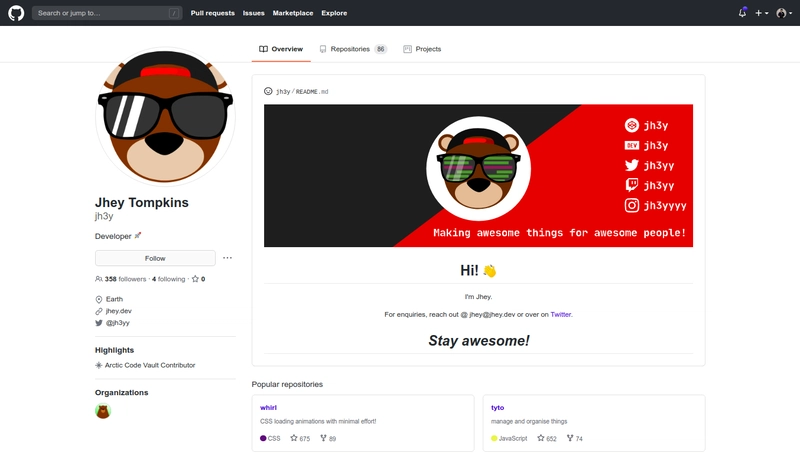Click the smiley icon beside README path
This screenshot has height=453, width=800.
point(268,91)
